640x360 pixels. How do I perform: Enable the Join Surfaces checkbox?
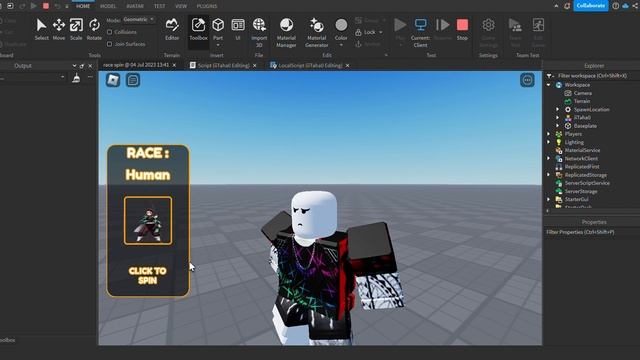pyautogui.click(x=109, y=44)
